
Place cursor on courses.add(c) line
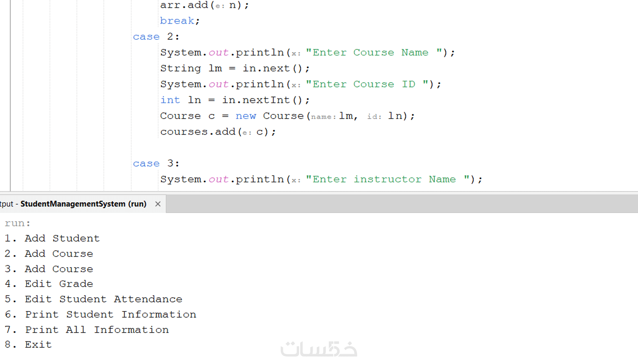point(218,132)
